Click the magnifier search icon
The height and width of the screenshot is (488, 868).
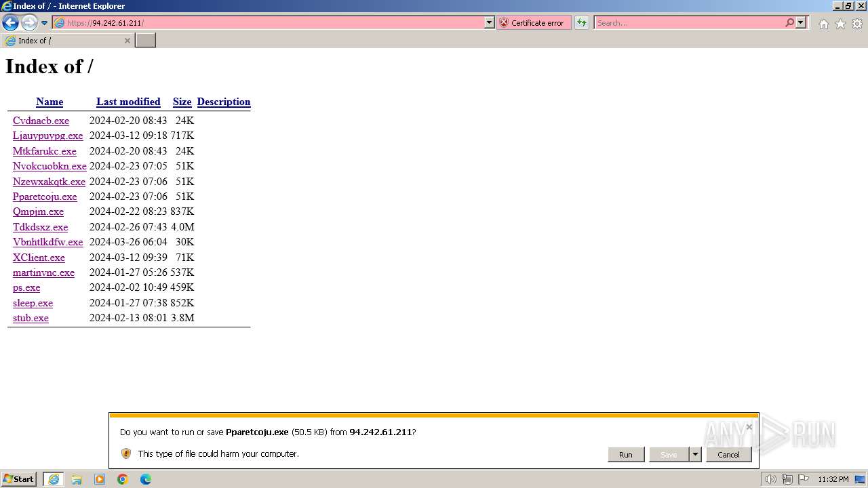coord(789,22)
